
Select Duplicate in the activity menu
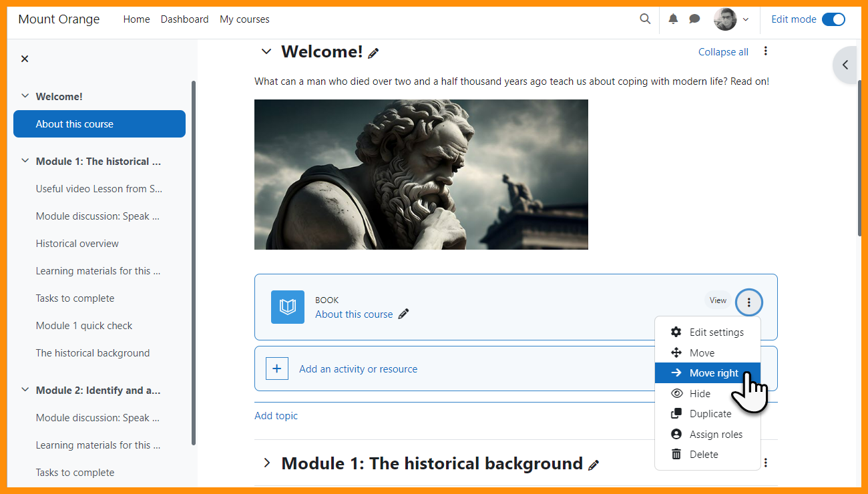pyautogui.click(x=710, y=414)
